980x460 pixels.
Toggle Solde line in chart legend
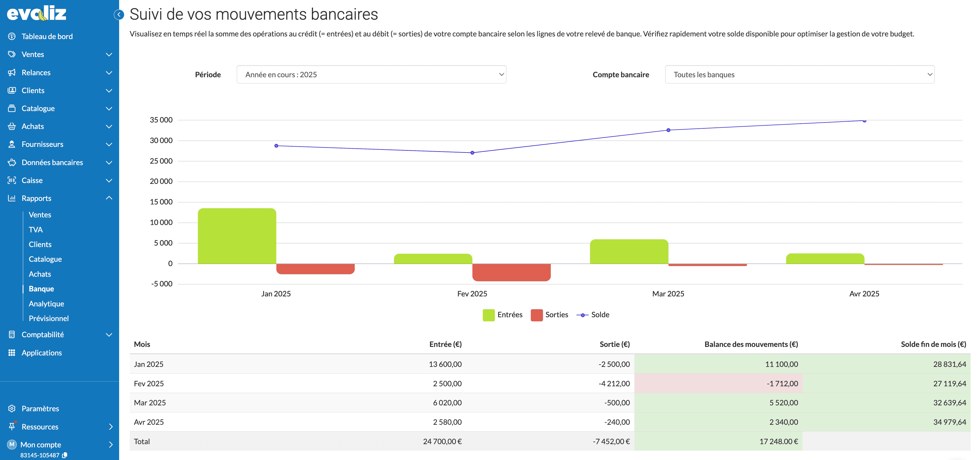click(x=593, y=315)
